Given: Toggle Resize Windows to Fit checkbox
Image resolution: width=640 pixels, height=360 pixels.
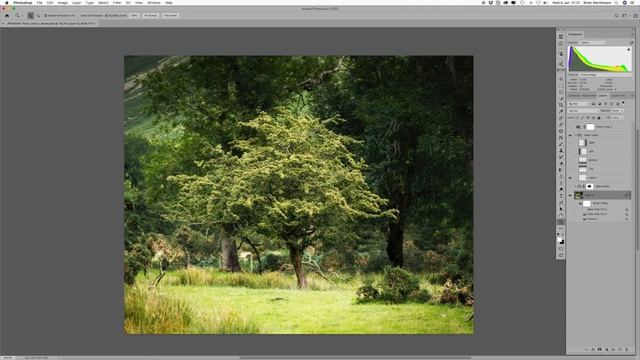Looking at the screenshot, I should click(x=46, y=16).
